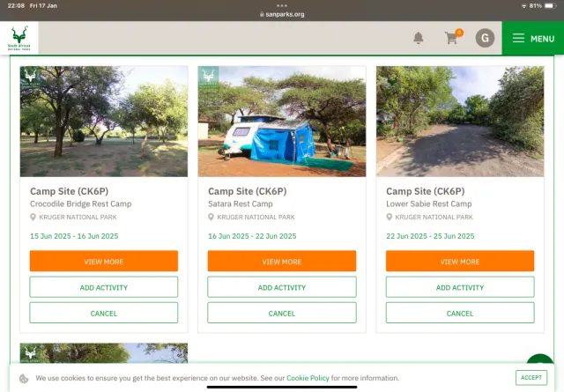Cancel the Satara Rest Camp booking

tap(282, 313)
